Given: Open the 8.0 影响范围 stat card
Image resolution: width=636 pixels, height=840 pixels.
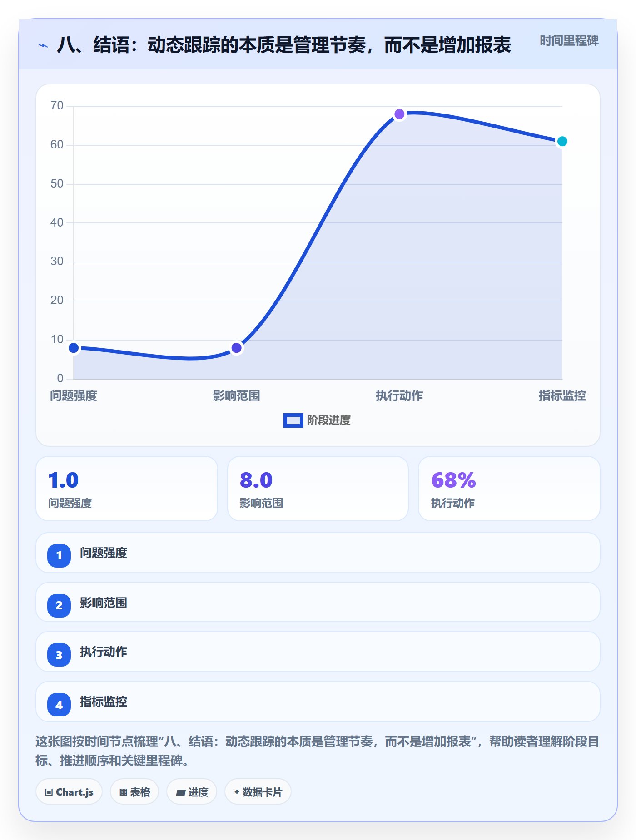Looking at the screenshot, I should click(318, 489).
